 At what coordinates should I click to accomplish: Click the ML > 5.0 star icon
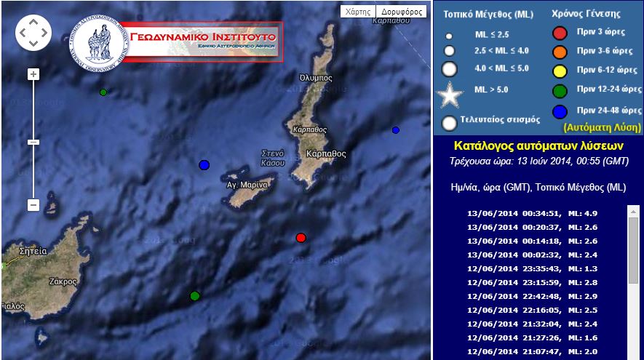tap(450, 95)
